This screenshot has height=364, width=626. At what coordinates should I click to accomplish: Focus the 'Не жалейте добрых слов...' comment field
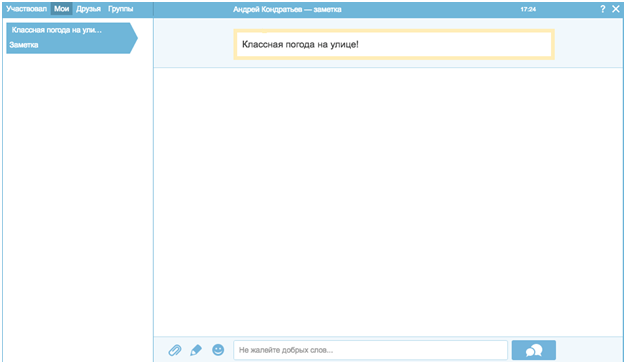point(370,350)
